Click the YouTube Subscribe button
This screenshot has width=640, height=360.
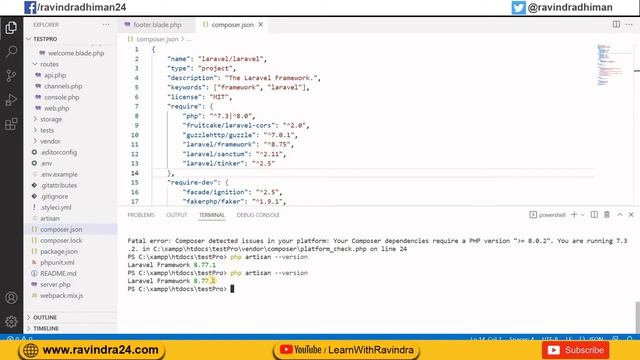click(576, 350)
